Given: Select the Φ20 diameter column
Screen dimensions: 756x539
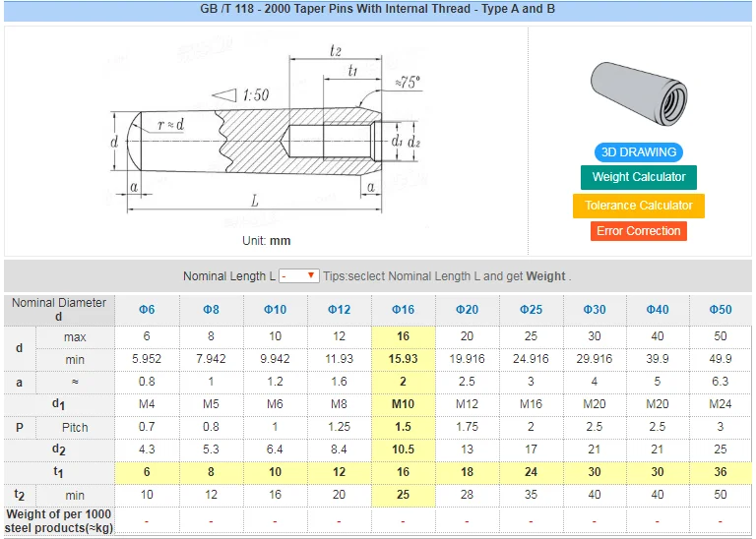Looking at the screenshot, I should pyautogui.click(x=467, y=310).
